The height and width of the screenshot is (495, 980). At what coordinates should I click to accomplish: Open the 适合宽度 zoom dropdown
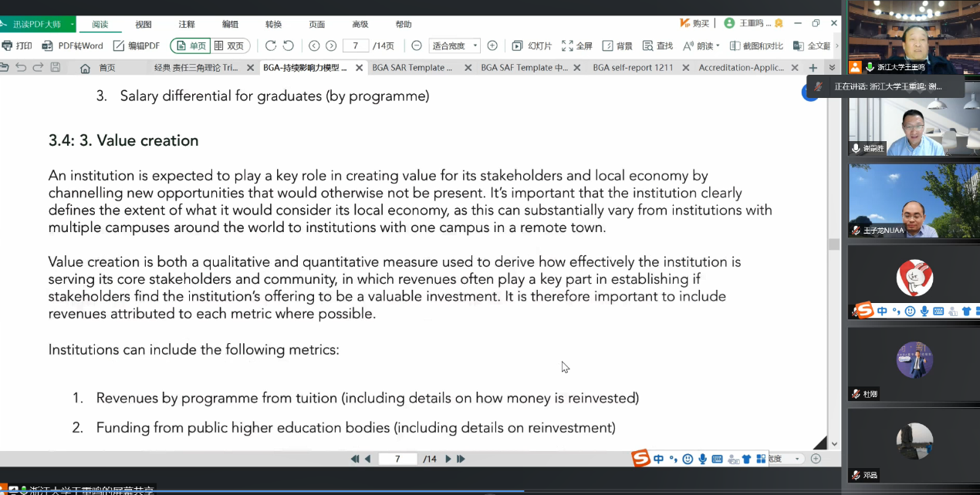point(455,45)
